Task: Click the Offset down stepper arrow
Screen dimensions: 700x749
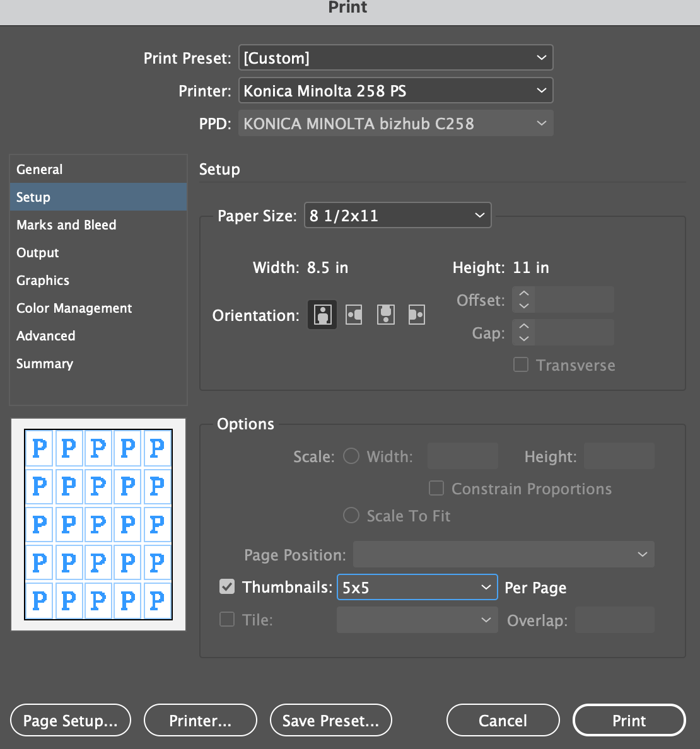Action: [x=523, y=305]
